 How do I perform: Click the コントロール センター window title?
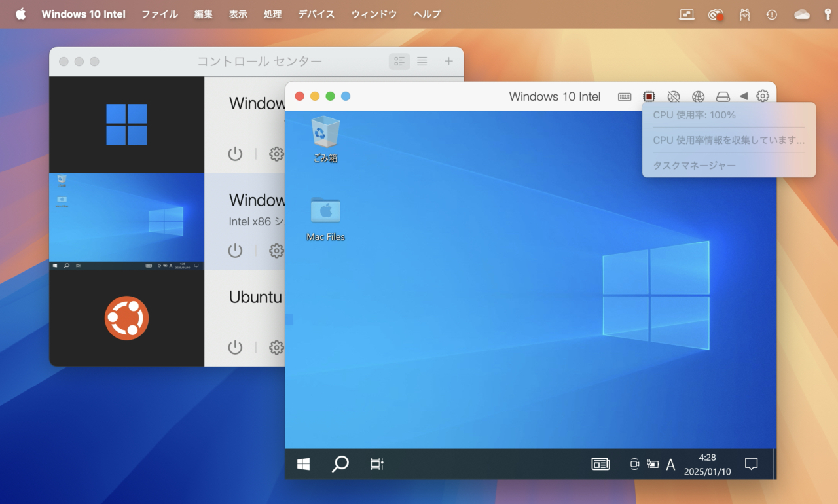[260, 62]
